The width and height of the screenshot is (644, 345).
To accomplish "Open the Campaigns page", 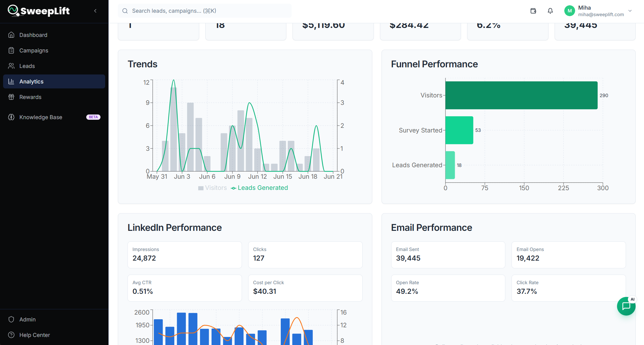I will point(54,51).
